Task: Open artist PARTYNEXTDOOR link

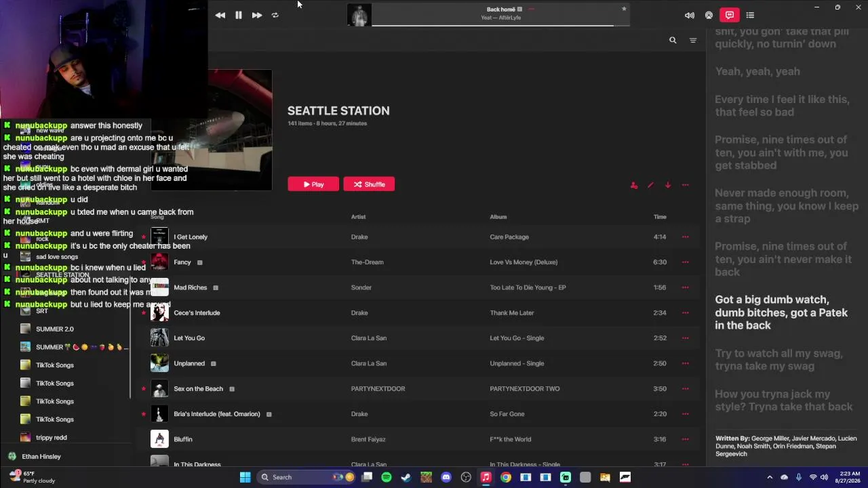Action: [x=378, y=389]
